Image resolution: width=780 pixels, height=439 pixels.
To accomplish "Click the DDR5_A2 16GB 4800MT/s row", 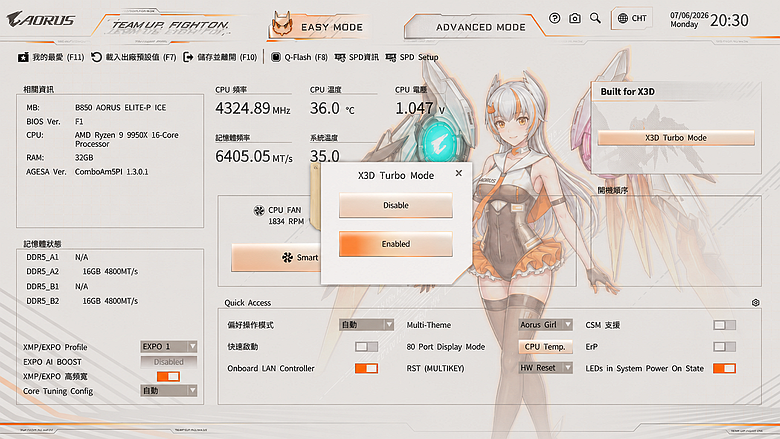I will click(82, 271).
